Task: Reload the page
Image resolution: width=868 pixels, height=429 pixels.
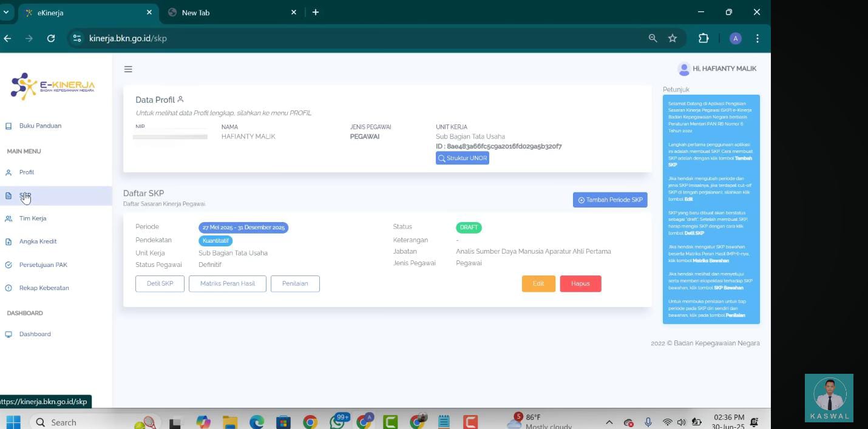Action: [x=51, y=38]
